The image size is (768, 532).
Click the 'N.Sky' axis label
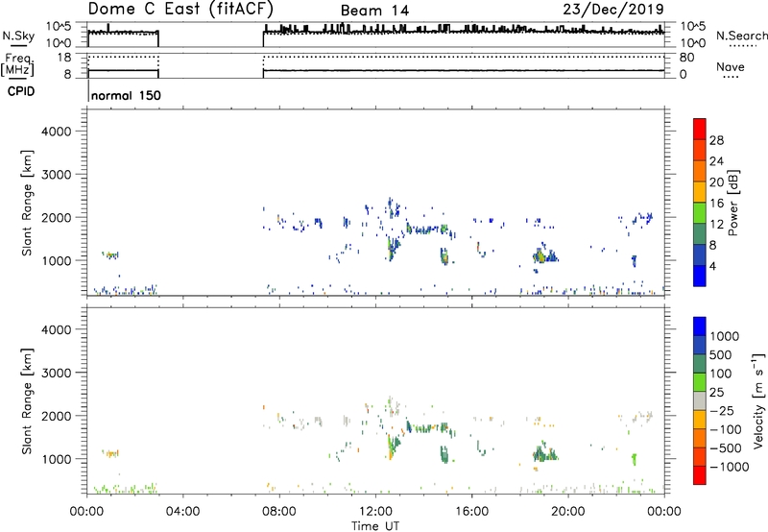click(x=18, y=36)
